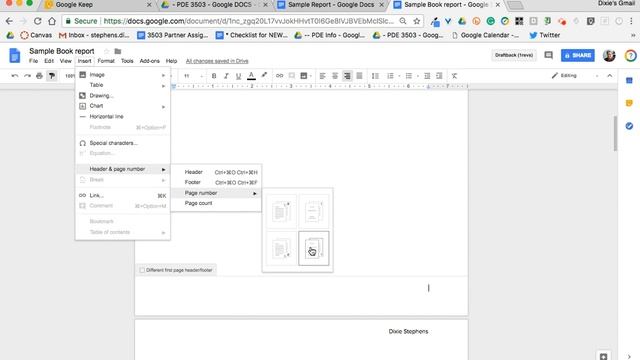
Task: Click the numbered list icon
Action: tap(390, 76)
